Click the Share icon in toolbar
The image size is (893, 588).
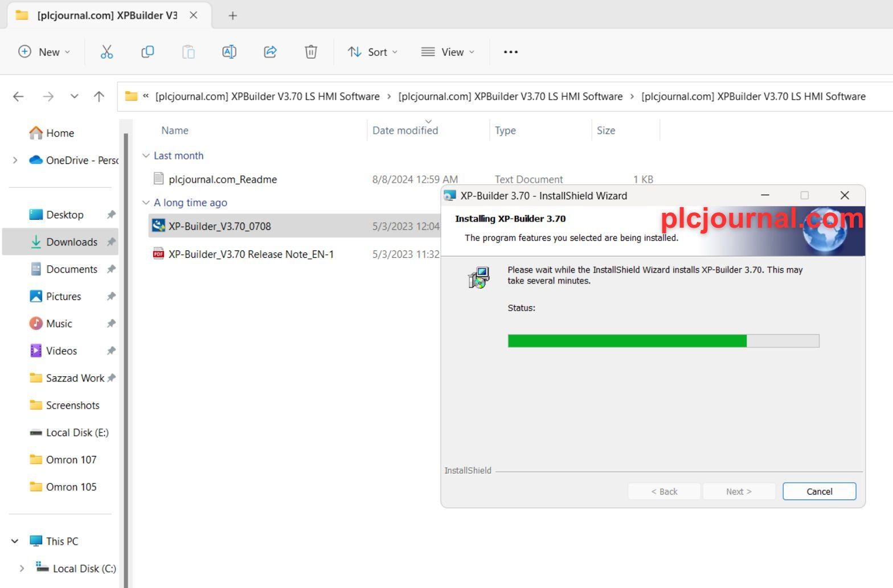coord(270,52)
